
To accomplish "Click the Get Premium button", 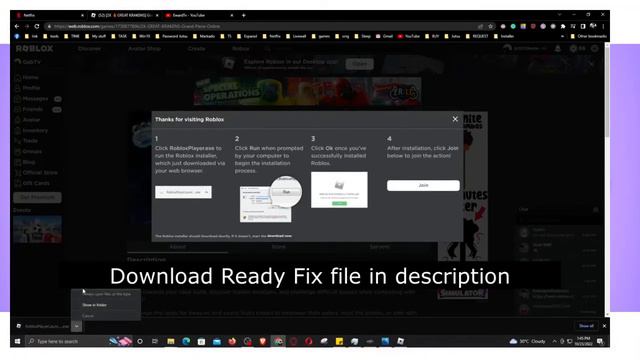I will (38, 198).
